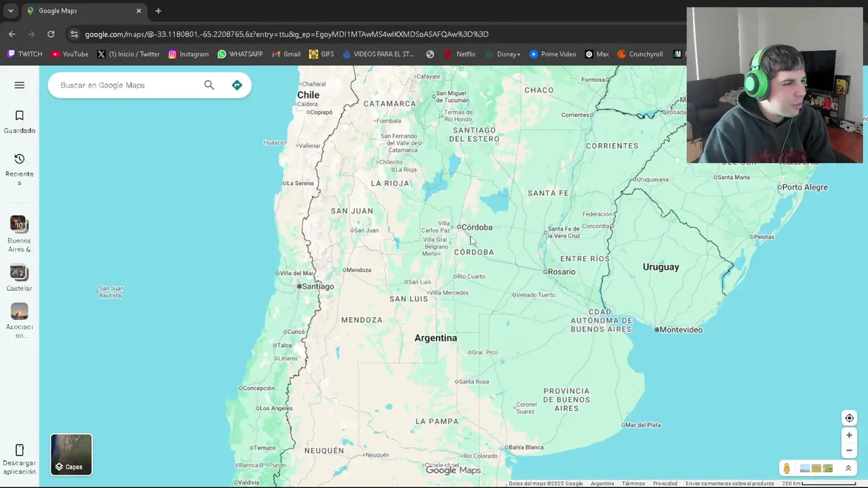This screenshot has height=488, width=868.
Task: Open the Crunchyroll bookmark
Action: [639, 54]
